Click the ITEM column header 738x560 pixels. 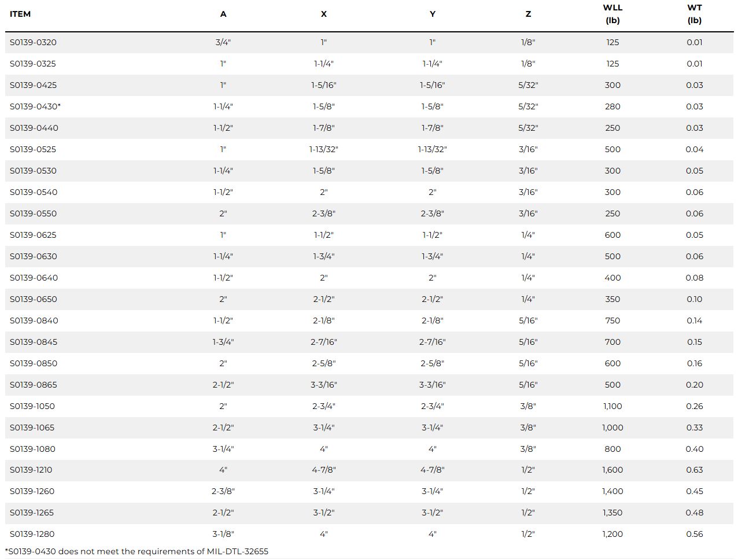coord(20,14)
